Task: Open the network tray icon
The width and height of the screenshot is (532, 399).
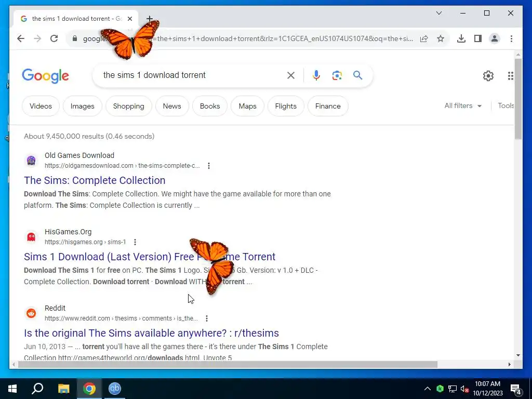Action: pos(453,389)
